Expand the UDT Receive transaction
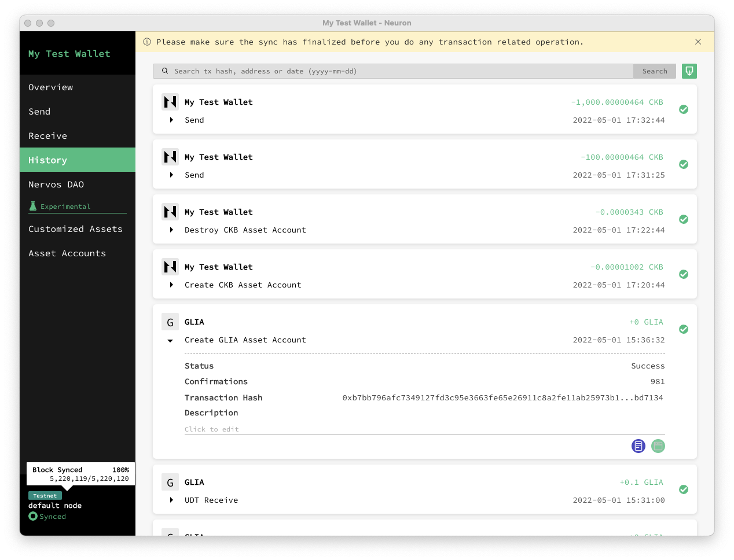734x560 pixels. pos(171,500)
